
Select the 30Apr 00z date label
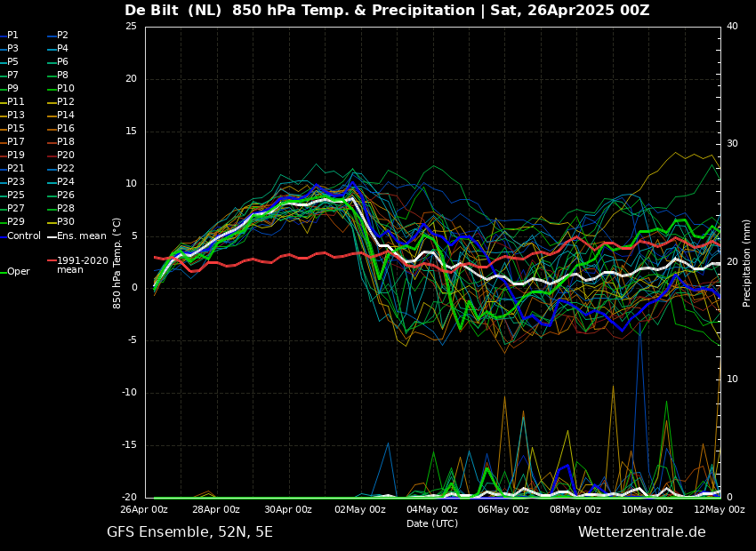click(x=289, y=509)
